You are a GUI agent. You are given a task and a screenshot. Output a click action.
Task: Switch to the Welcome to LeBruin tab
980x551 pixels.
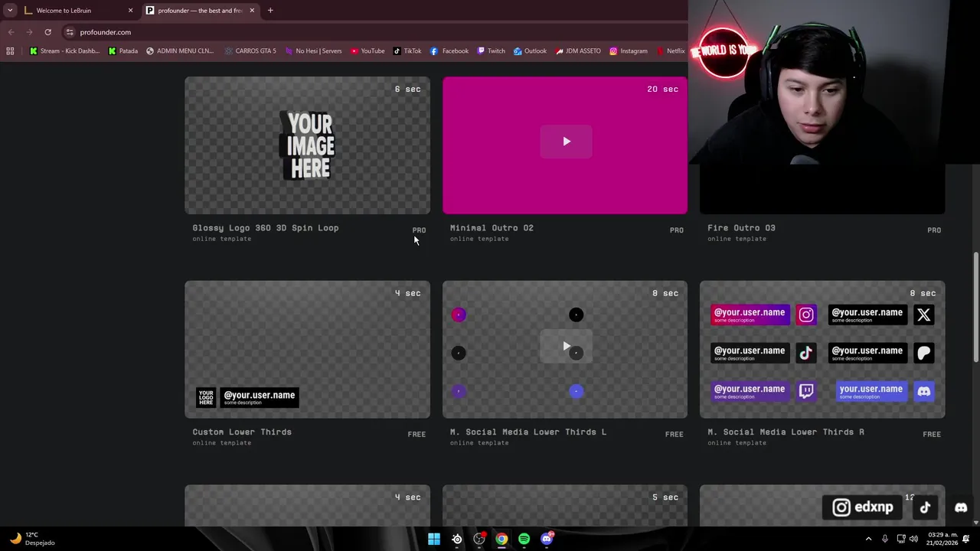tap(77, 11)
